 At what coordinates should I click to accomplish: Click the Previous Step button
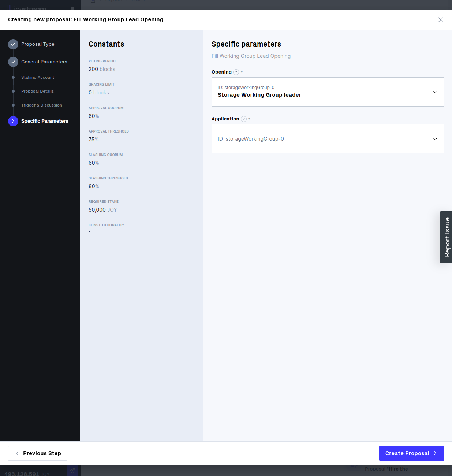37,453
